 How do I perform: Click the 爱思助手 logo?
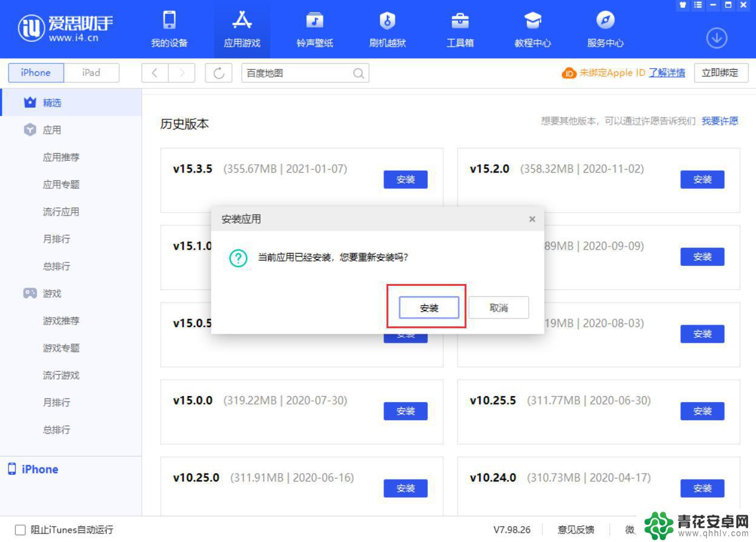pyautogui.click(x=66, y=28)
